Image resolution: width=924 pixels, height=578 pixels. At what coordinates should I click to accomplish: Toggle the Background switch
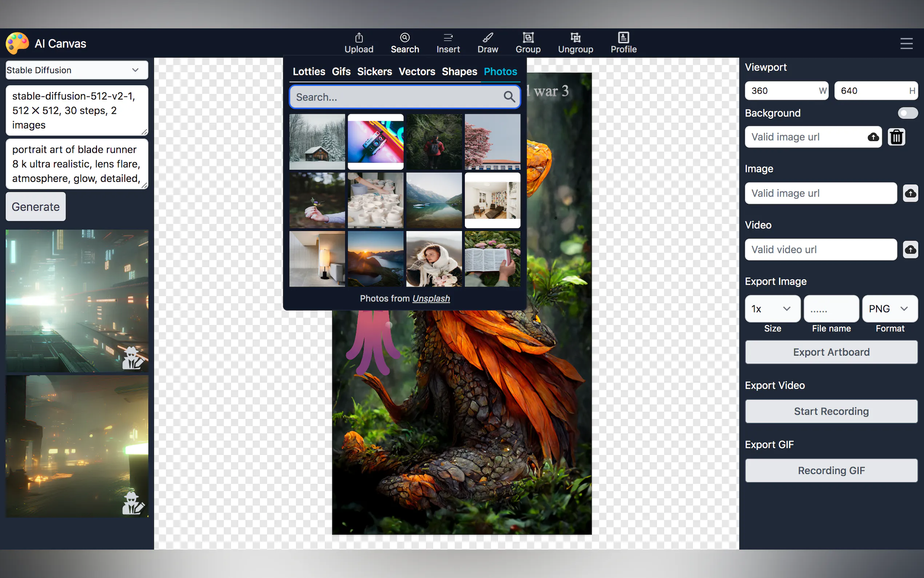tap(907, 113)
